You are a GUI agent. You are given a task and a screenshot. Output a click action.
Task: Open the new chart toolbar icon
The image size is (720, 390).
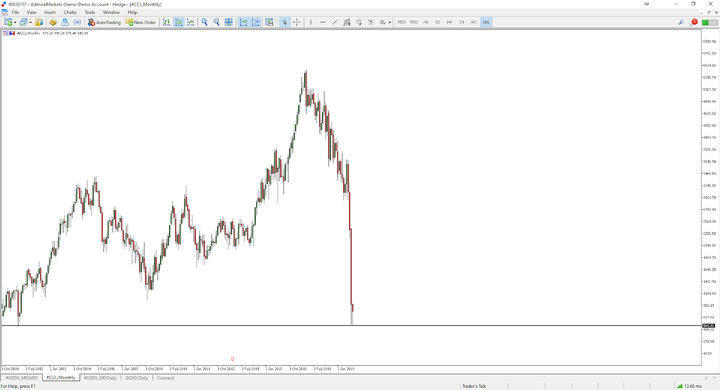point(8,22)
